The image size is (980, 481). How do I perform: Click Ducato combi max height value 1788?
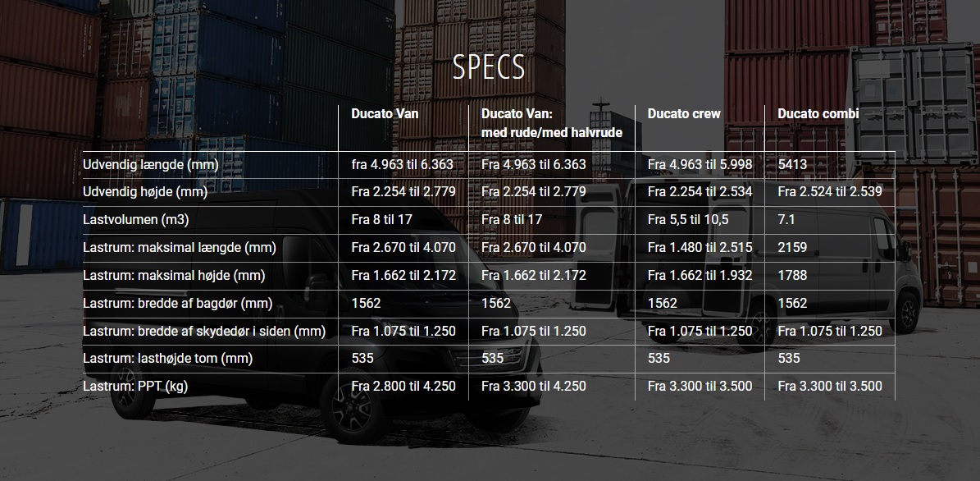click(792, 275)
